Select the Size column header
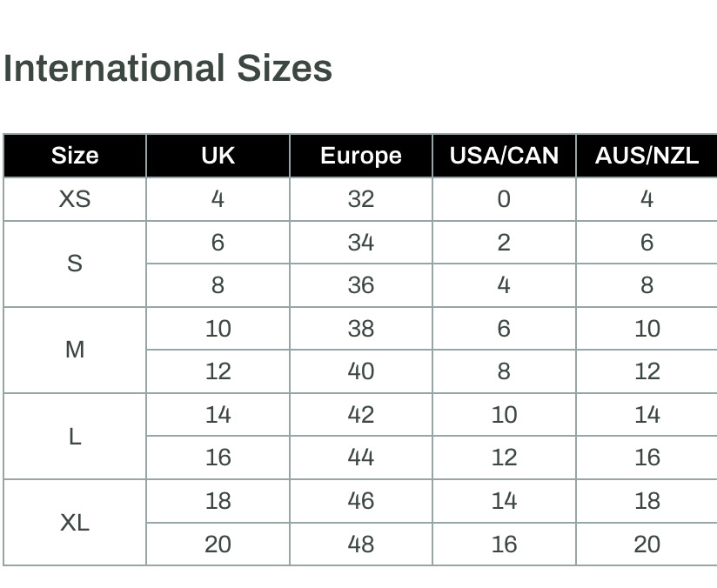717x588 pixels. pos(75,156)
